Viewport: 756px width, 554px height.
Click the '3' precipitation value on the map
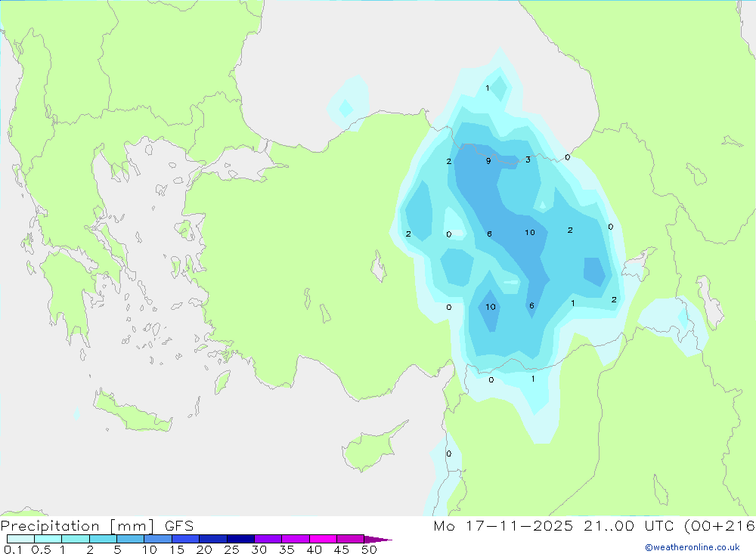[x=528, y=159]
